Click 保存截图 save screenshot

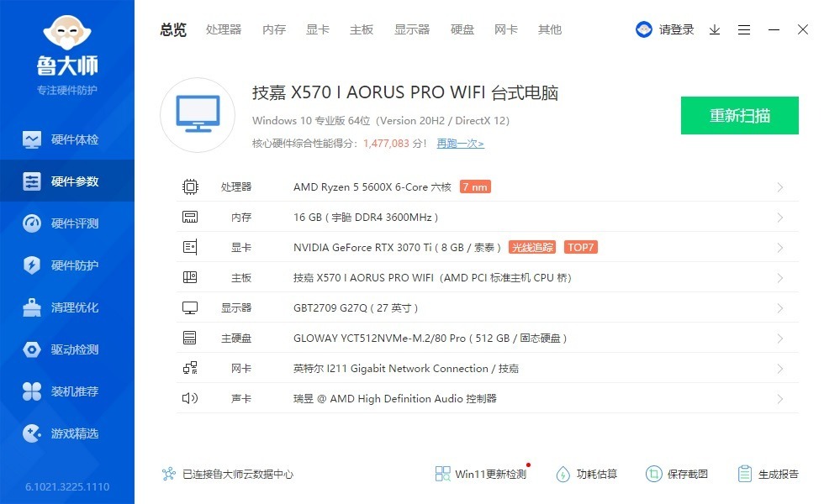pos(677,474)
